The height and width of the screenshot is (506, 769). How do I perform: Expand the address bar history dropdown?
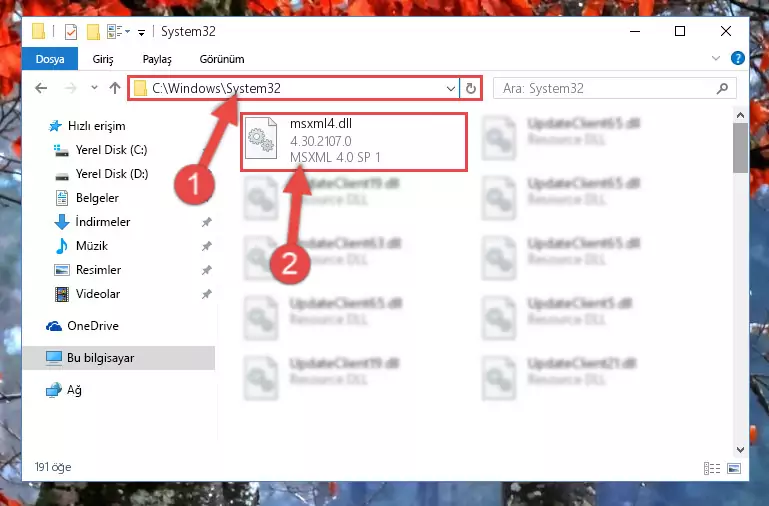click(x=450, y=89)
